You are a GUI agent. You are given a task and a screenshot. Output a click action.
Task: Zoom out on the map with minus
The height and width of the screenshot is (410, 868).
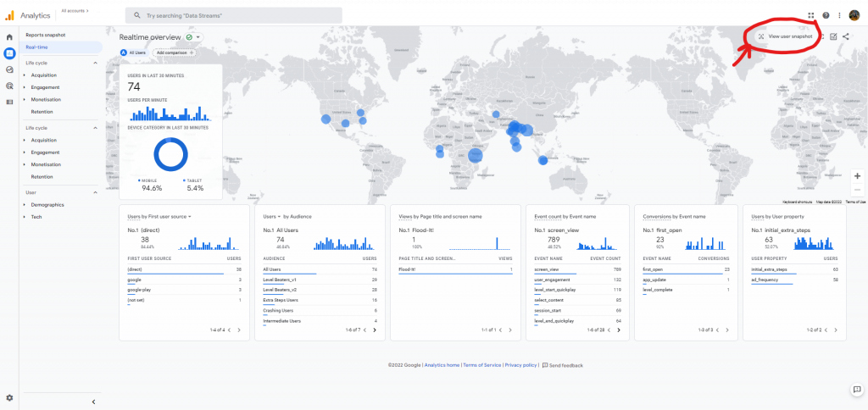click(858, 190)
